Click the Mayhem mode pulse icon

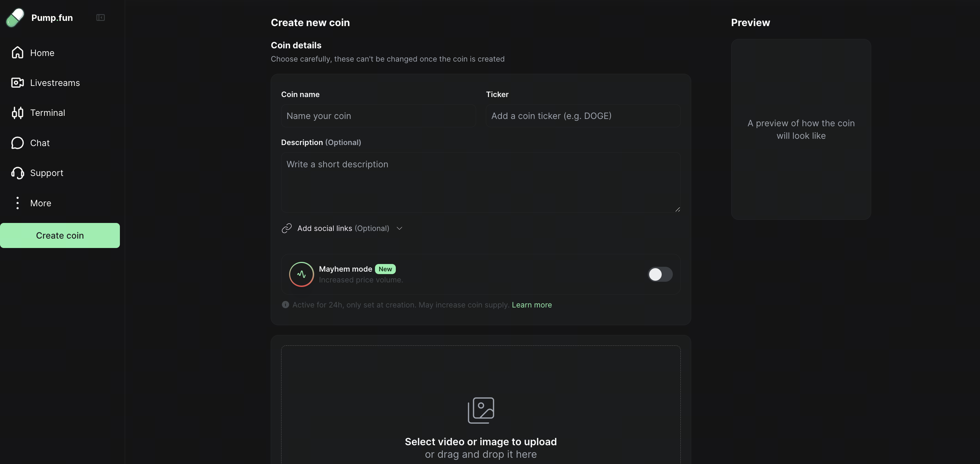(x=301, y=274)
